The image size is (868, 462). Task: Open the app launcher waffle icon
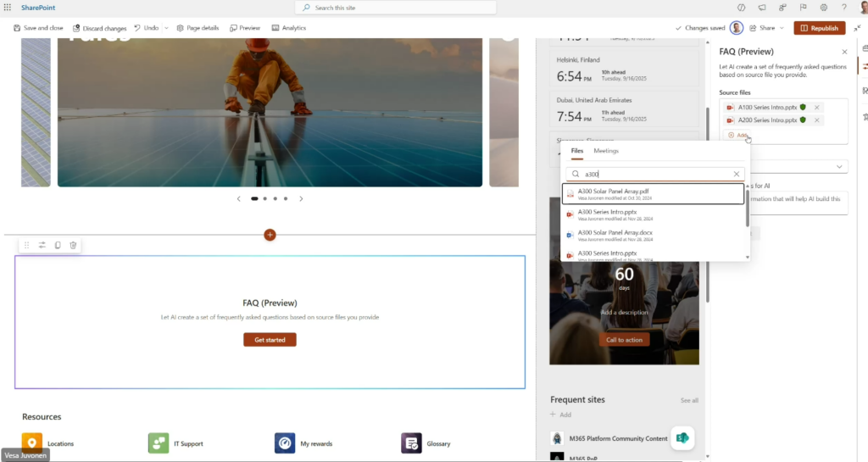(7, 8)
